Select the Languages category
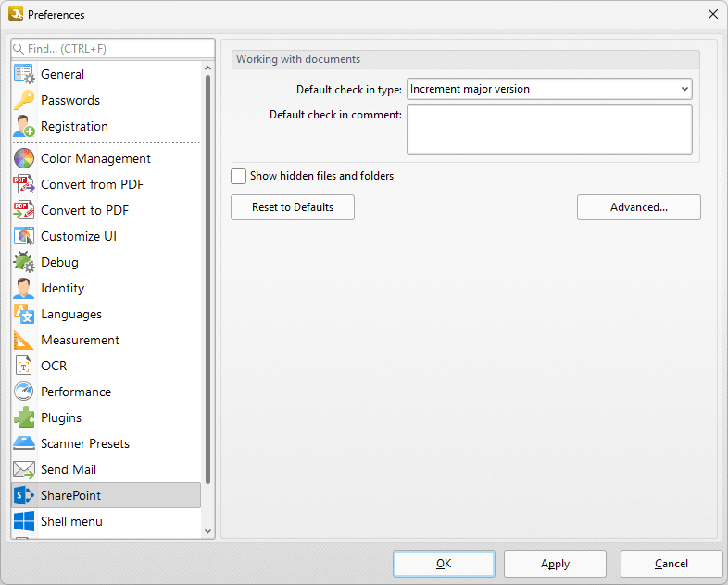The width and height of the screenshot is (728, 585). pos(107,315)
